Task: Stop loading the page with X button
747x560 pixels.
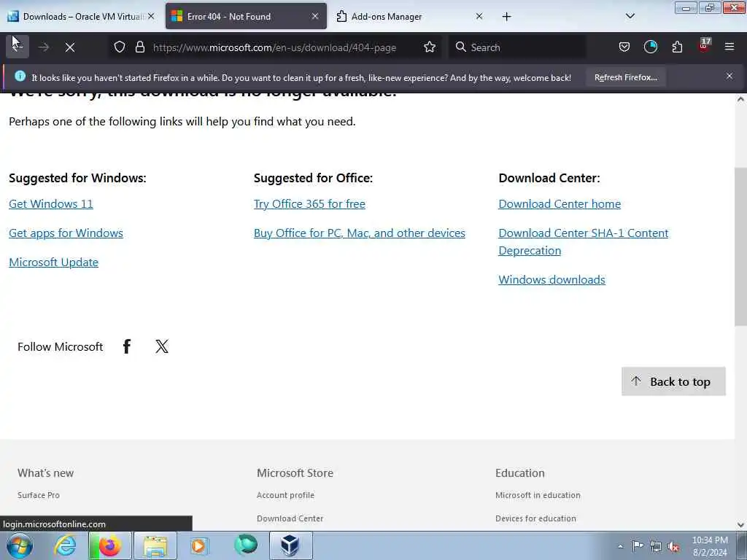Action: 70,47
